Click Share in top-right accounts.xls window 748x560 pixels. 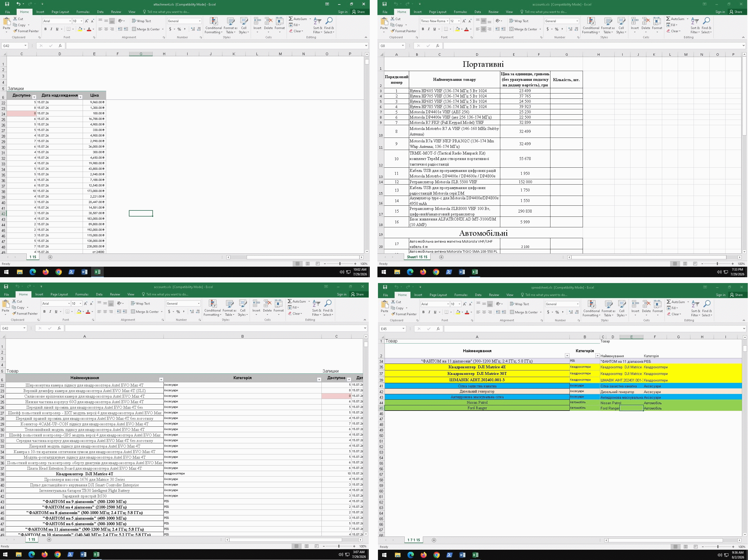[736, 12]
